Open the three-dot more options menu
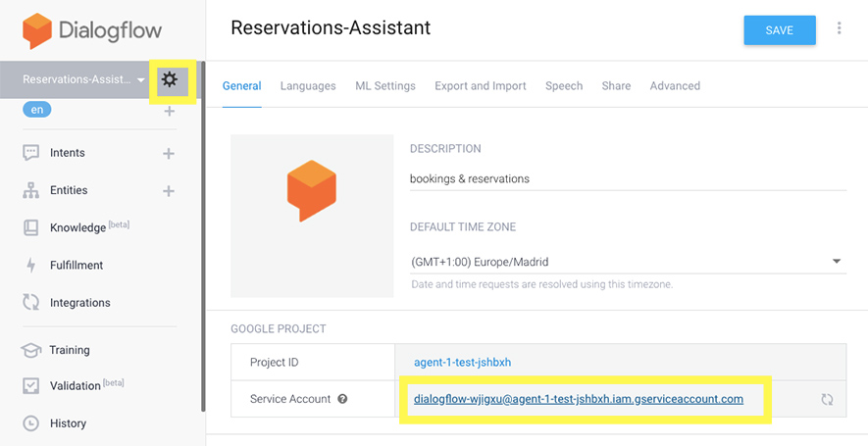868x446 pixels. pos(840,28)
